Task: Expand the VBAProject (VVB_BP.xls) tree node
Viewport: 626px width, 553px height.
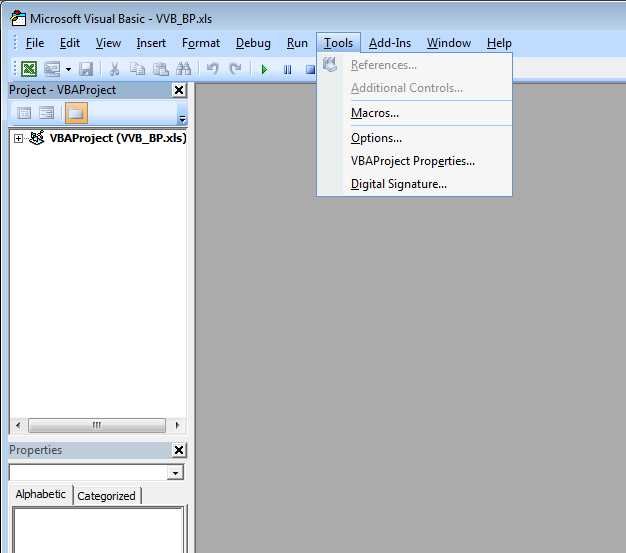Action: click(18, 138)
